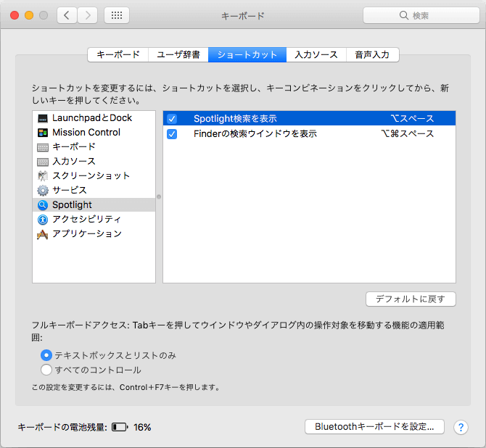Viewport: 486px width, 448px height.
Task: Go back with the left arrow button
Action: [x=67, y=15]
